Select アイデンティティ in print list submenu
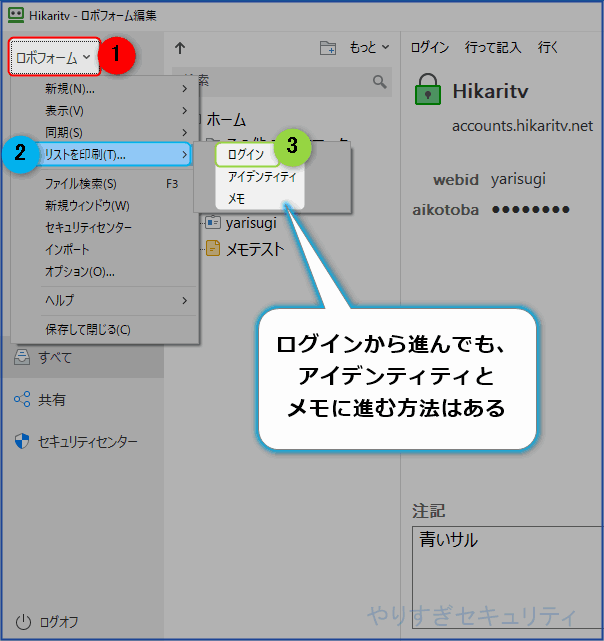Screen dimensions: 604x641 tap(262, 177)
